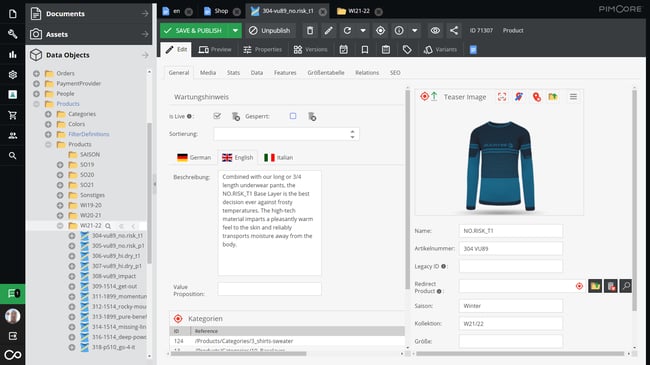Click the Sortierung stepper up arrow

pyautogui.click(x=352, y=131)
